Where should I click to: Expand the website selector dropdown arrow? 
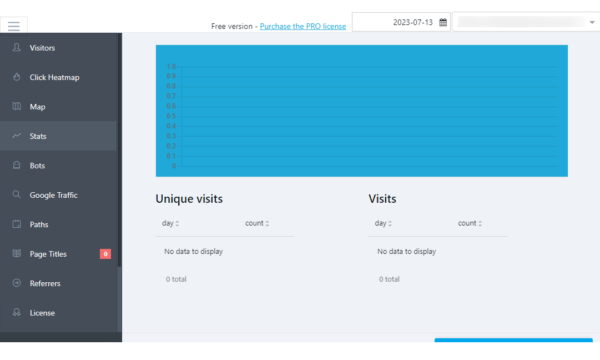pyautogui.click(x=592, y=22)
